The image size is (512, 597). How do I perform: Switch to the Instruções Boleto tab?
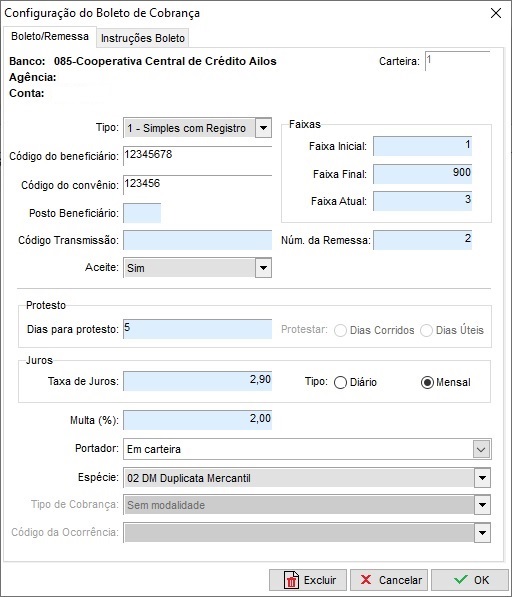pyautogui.click(x=142, y=38)
